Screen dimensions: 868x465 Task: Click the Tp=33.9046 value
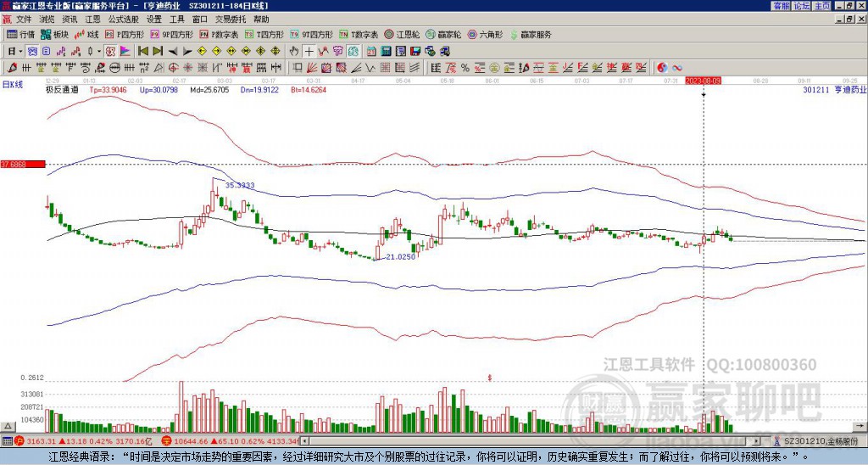pos(108,89)
